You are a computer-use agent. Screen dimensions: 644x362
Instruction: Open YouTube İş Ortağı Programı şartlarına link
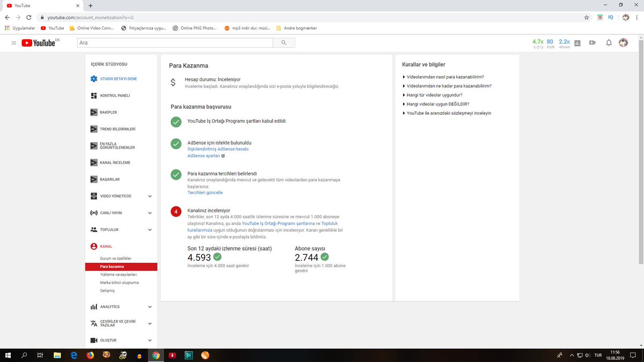278,223
